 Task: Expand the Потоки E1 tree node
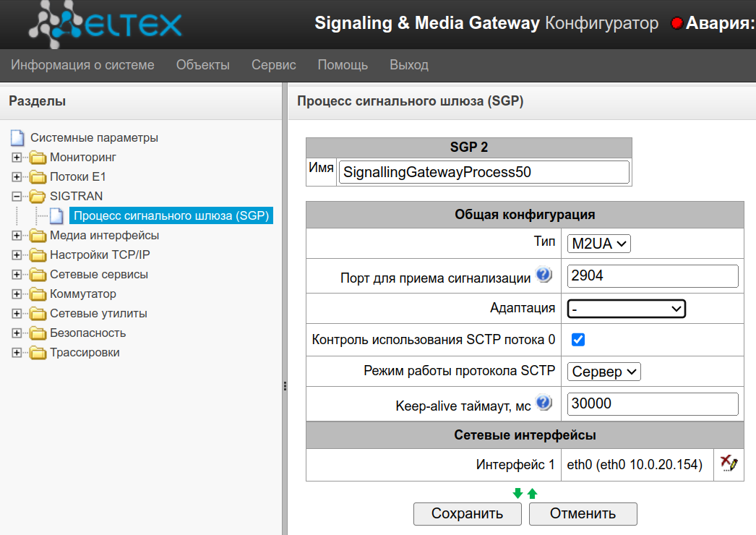[17, 176]
